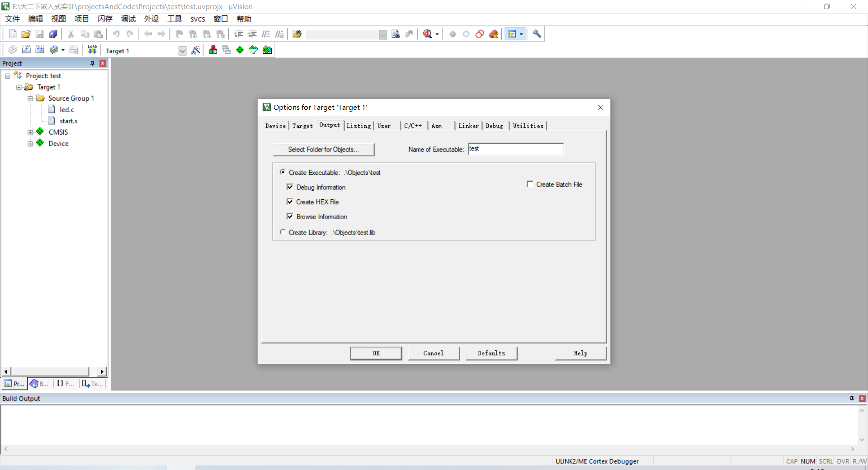The image size is (868, 470).
Task: Click the New file icon
Action: click(13, 34)
